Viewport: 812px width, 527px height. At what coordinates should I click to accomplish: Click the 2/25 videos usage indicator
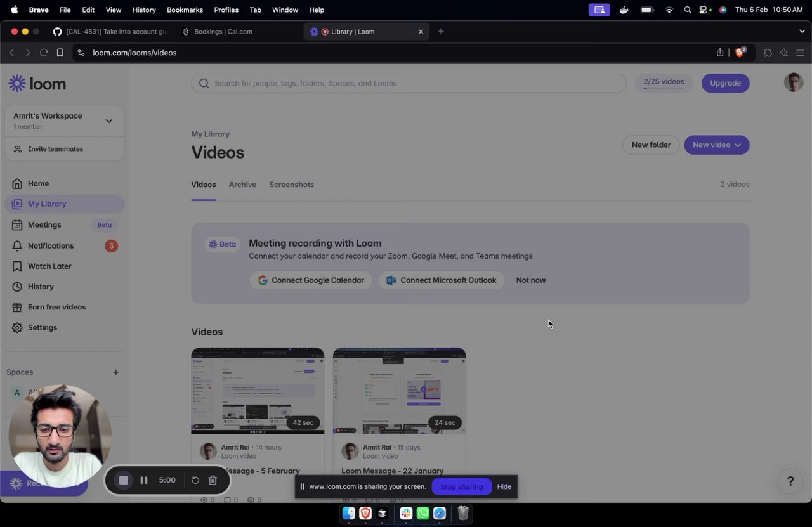[664, 82]
